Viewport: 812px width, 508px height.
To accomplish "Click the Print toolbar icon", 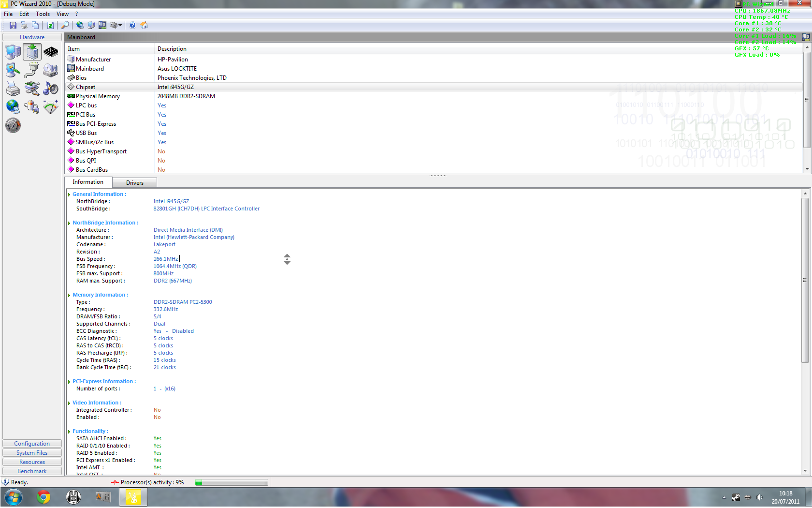I will tap(24, 25).
